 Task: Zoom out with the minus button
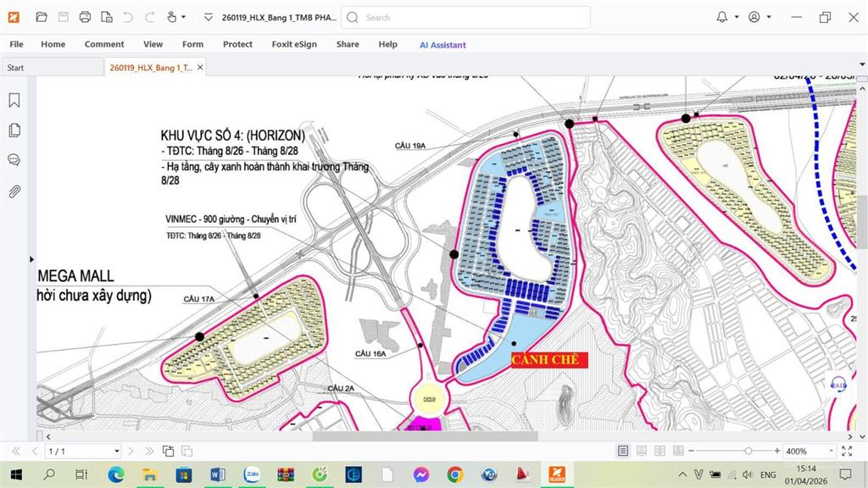pos(691,451)
